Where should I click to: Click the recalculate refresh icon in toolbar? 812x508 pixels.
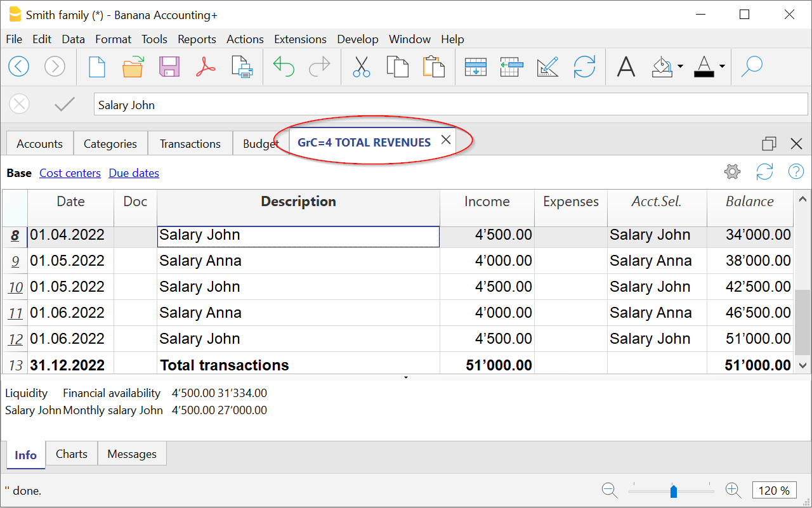click(x=584, y=66)
